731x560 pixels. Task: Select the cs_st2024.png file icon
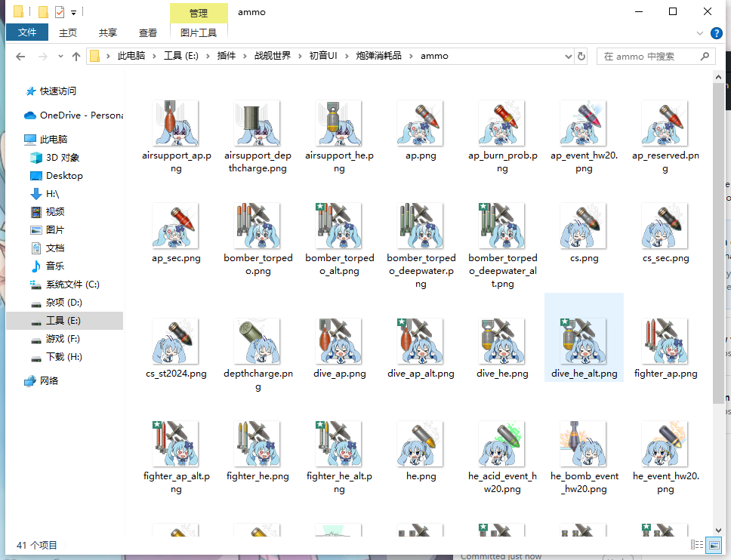pyautogui.click(x=176, y=341)
